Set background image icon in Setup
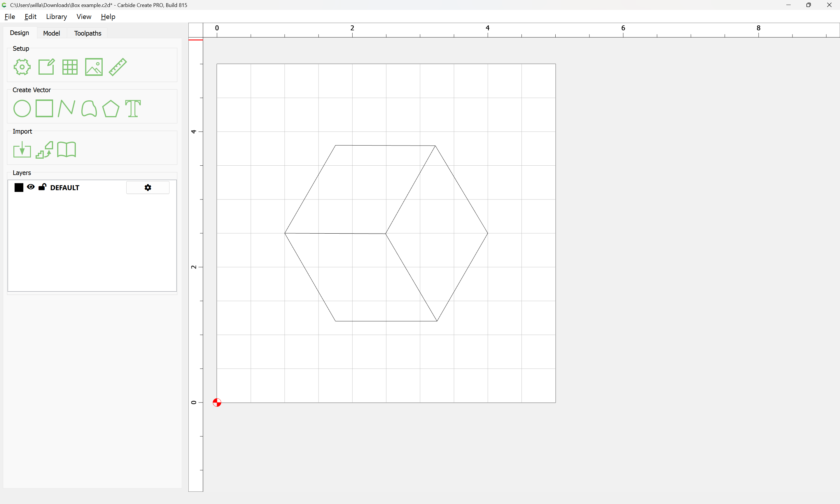The image size is (840, 504). point(94,67)
